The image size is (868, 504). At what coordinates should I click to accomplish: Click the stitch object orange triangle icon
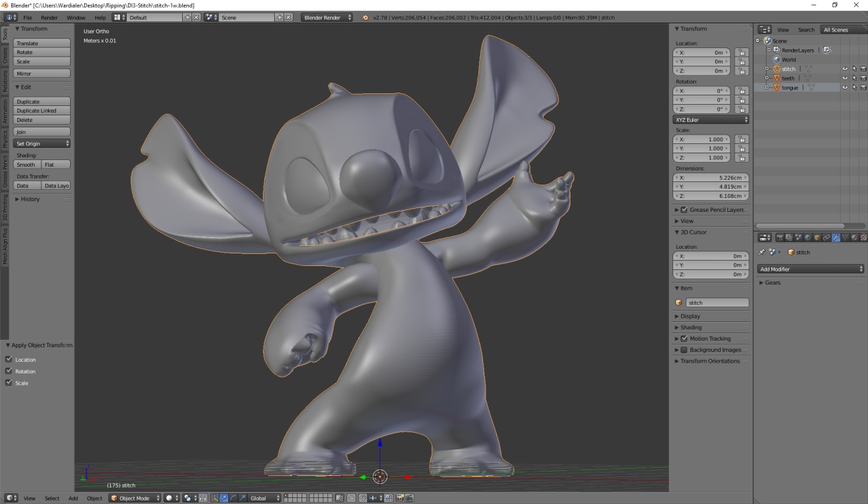pyautogui.click(x=777, y=69)
